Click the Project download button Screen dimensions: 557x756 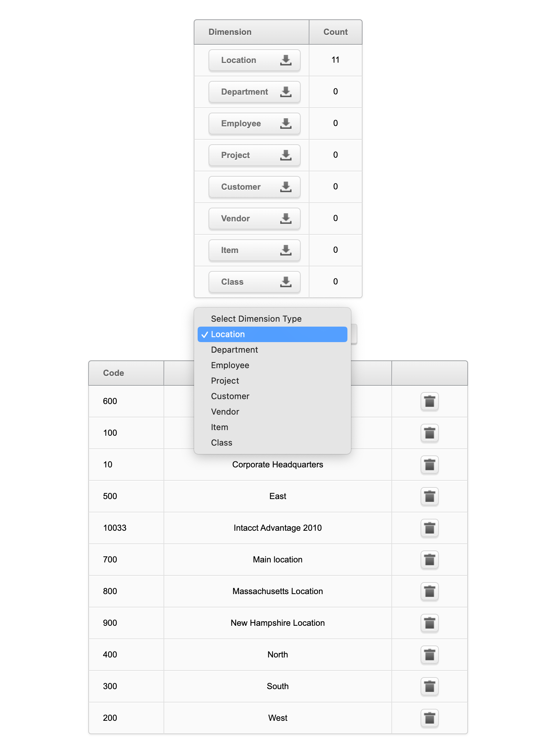click(x=254, y=155)
